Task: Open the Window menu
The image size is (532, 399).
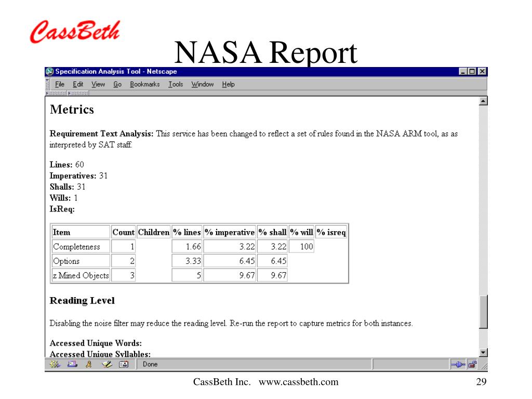Action: coord(203,84)
